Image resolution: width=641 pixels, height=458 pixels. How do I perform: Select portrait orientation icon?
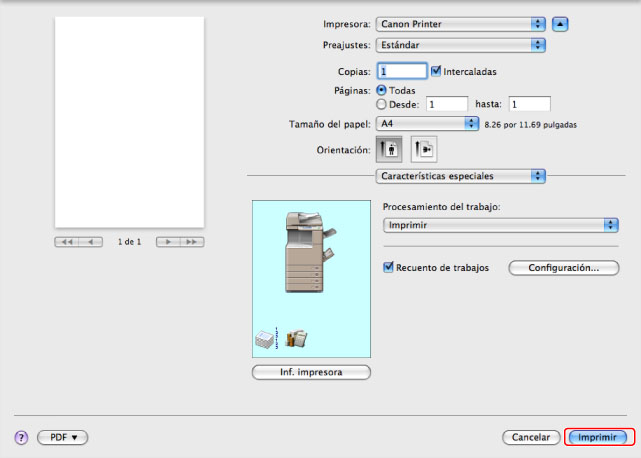pos(388,148)
